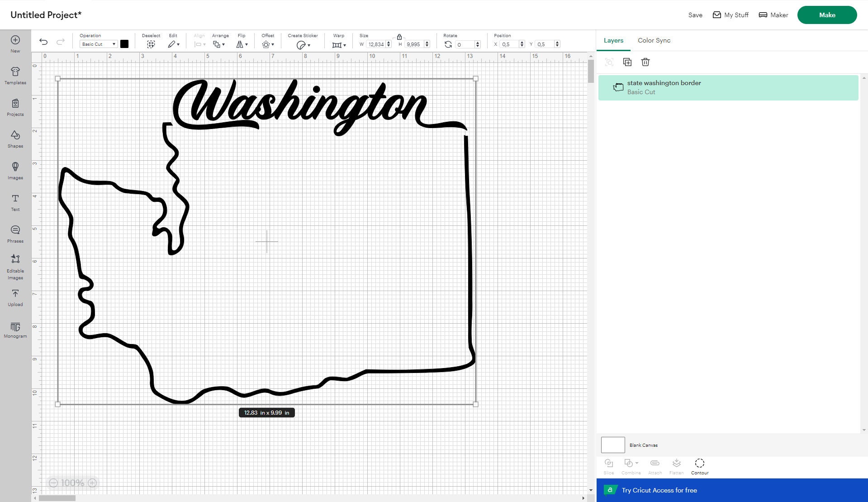This screenshot has width=868, height=502.
Task: Toggle the size aspect ratio lock
Action: point(399,37)
